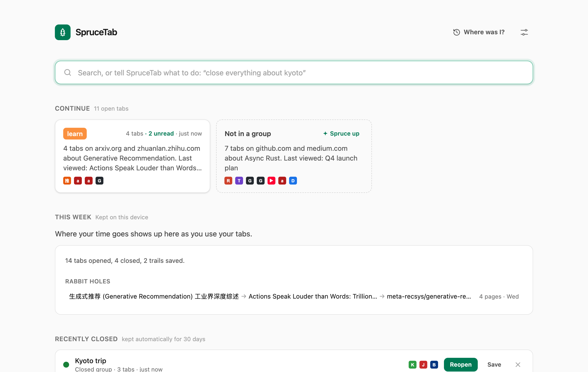The width and height of the screenshot is (588, 372).
Task: Click the '4 pages · Wed' trail info
Action: (x=499, y=297)
